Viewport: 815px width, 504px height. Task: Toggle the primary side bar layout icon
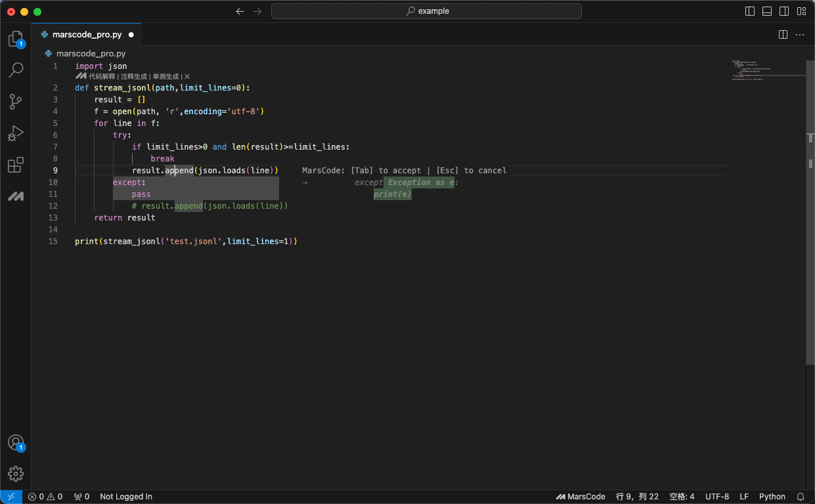(x=750, y=11)
